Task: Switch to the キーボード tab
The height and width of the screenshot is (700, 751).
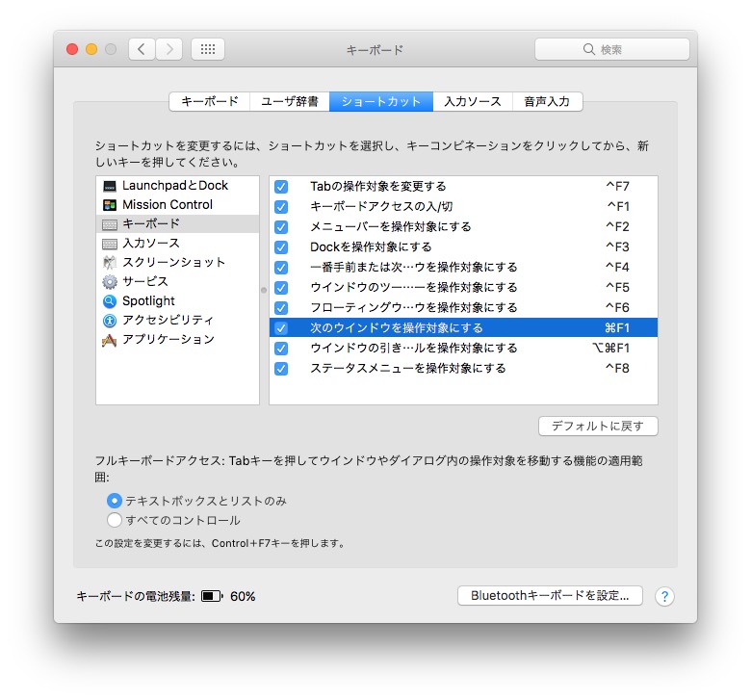Action: [209, 101]
